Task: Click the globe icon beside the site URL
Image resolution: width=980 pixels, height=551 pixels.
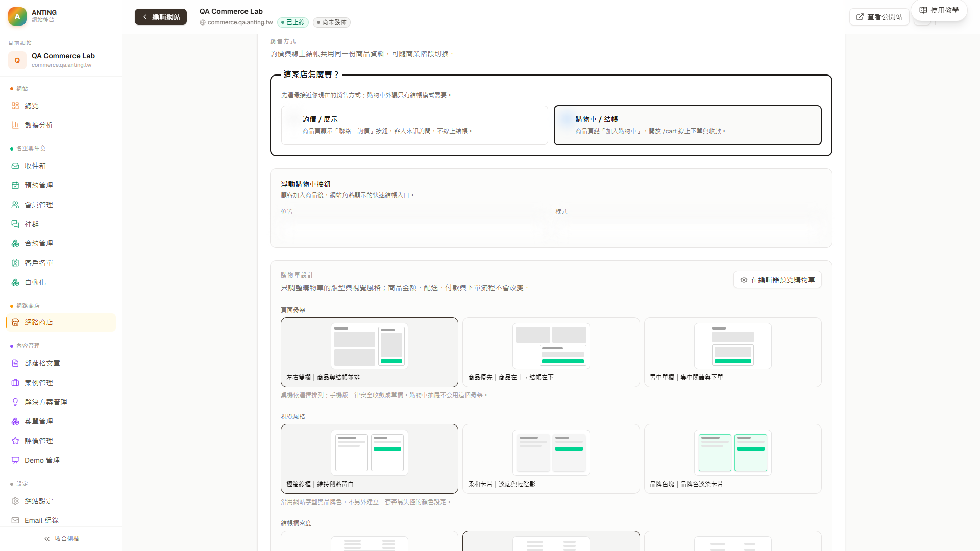Action: (203, 22)
